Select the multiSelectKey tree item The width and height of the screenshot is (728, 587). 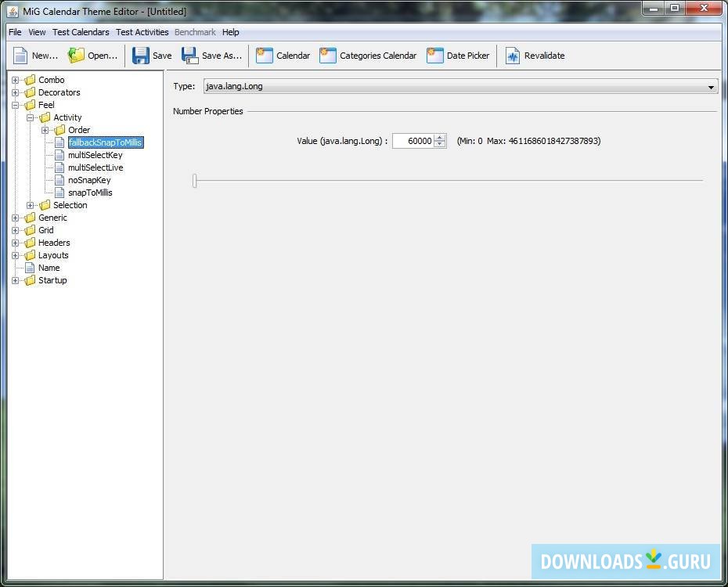coord(96,155)
